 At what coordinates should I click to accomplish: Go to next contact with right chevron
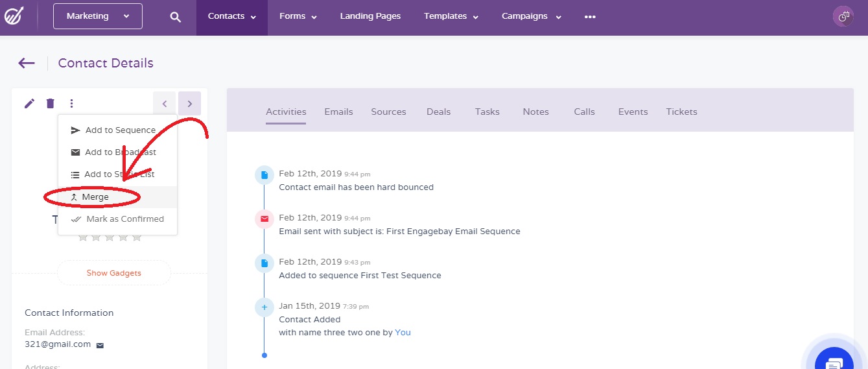tap(189, 104)
